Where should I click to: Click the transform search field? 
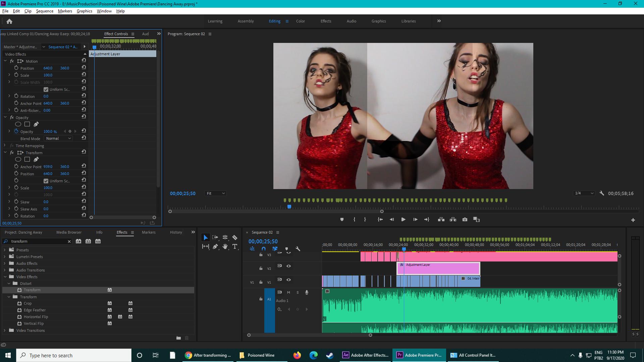tap(37, 241)
